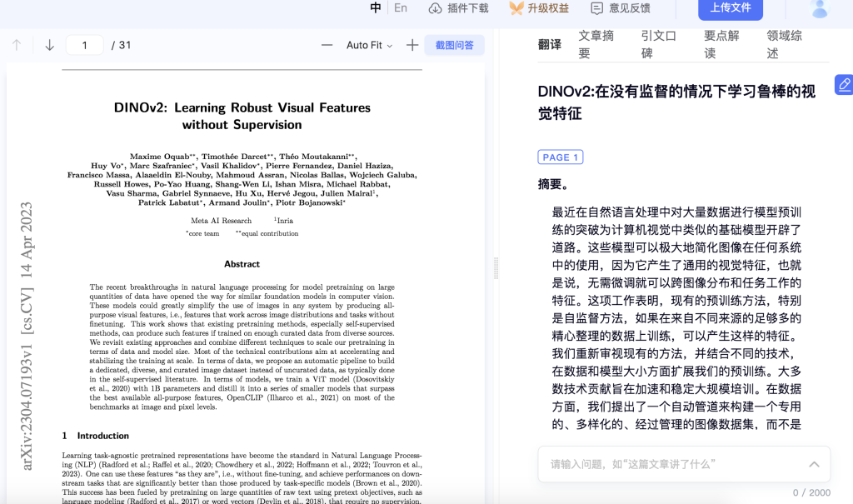Click the translated title DINOv2:在没有监督
853x504 pixels.
click(676, 102)
